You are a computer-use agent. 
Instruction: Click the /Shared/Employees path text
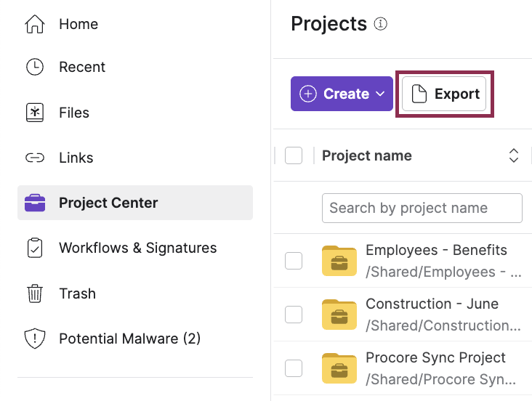[443, 272]
